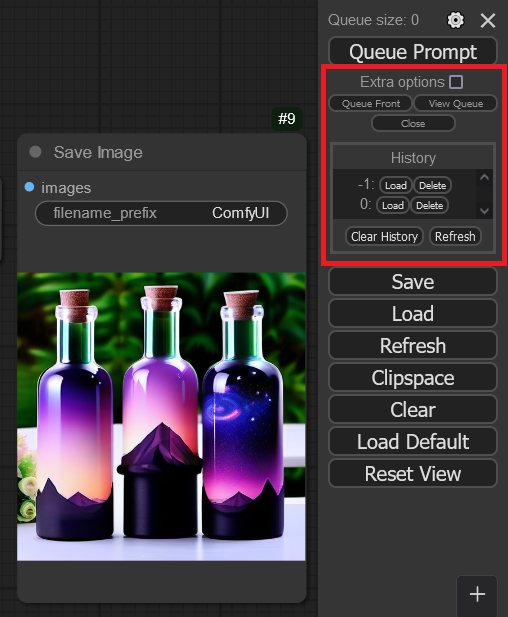Delete history entry 0
Viewport: 508px width, 617px height.
tap(429, 205)
